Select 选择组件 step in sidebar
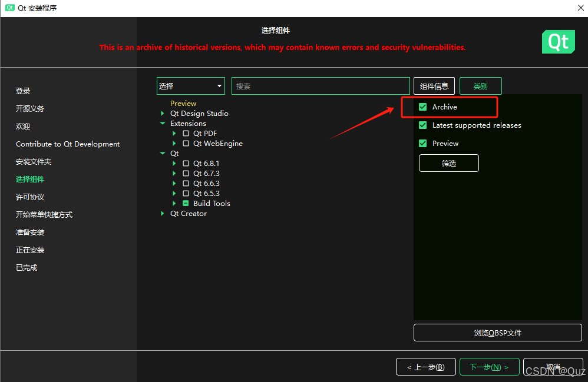Screen dimensions: 588x382 [30, 180]
